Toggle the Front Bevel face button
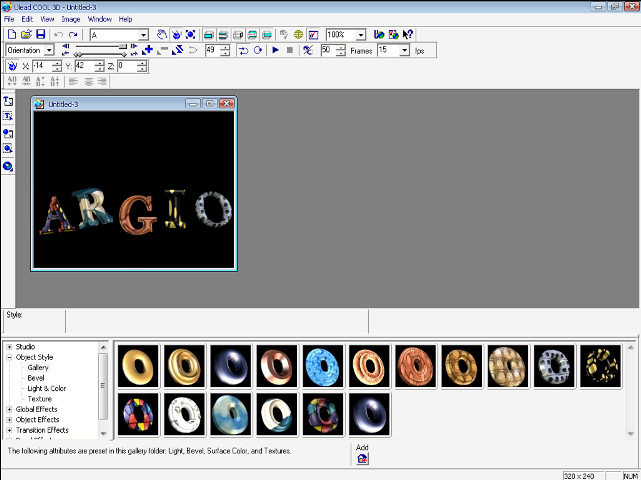Image resolution: width=641 pixels, height=480 pixels. point(223,35)
